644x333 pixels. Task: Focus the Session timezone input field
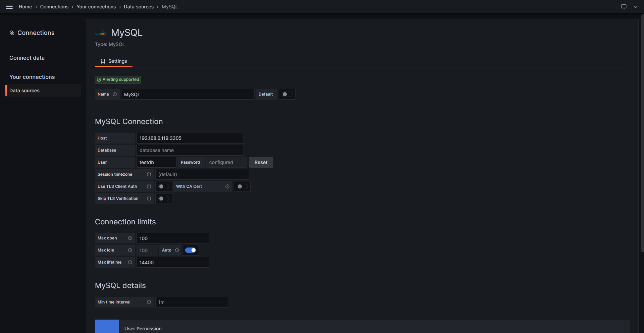tap(202, 174)
